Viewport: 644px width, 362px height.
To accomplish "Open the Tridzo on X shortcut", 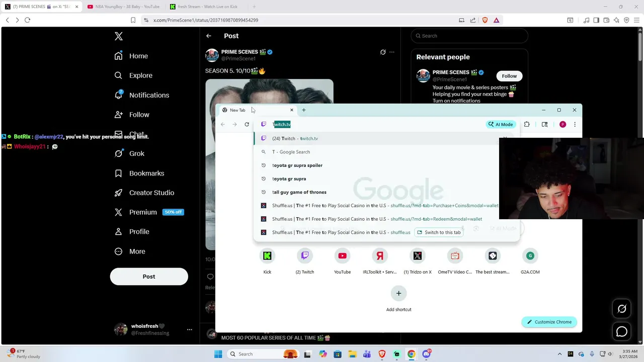I will (x=418, y=261).
